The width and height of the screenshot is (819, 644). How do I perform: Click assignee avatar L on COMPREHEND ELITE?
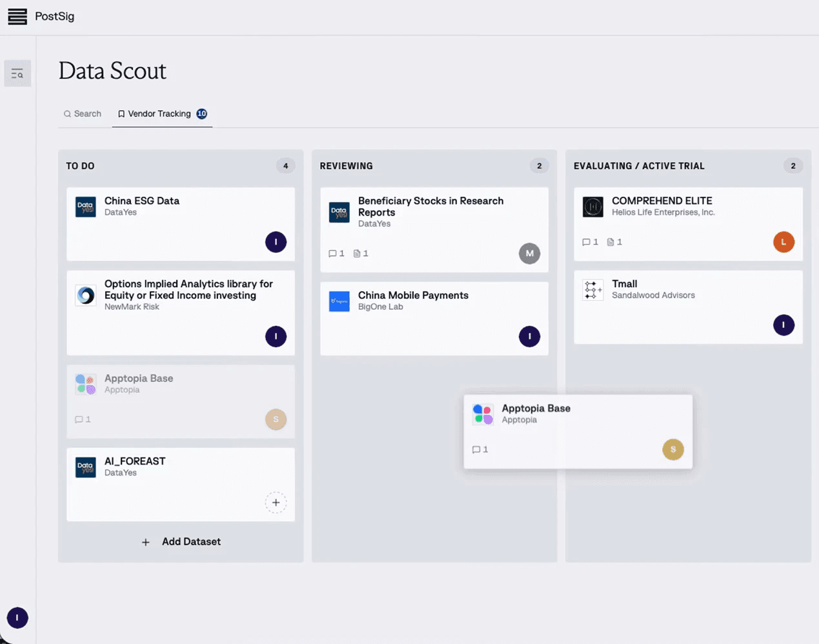[784, 242]
